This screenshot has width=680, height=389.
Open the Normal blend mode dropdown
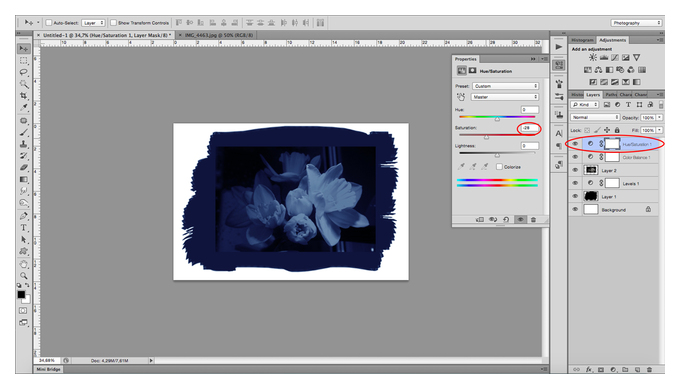coord(595,118)
